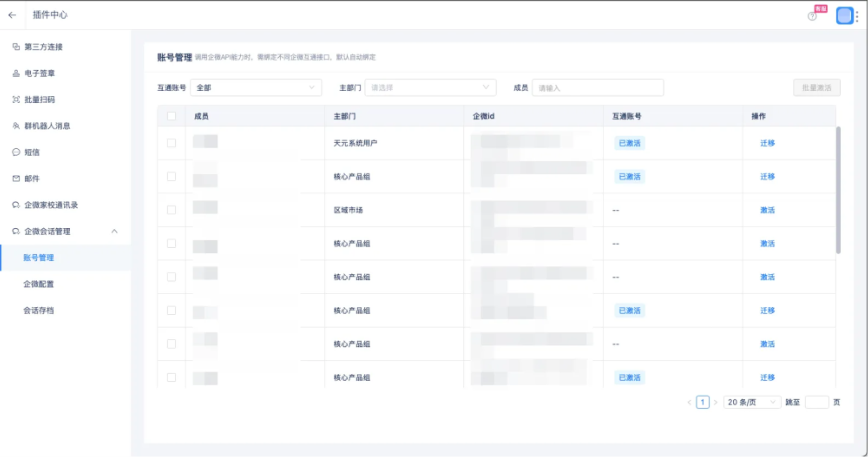Open the 企微配置 menu item
Viewport: 868px width, 457px height.
click(38, 284)
